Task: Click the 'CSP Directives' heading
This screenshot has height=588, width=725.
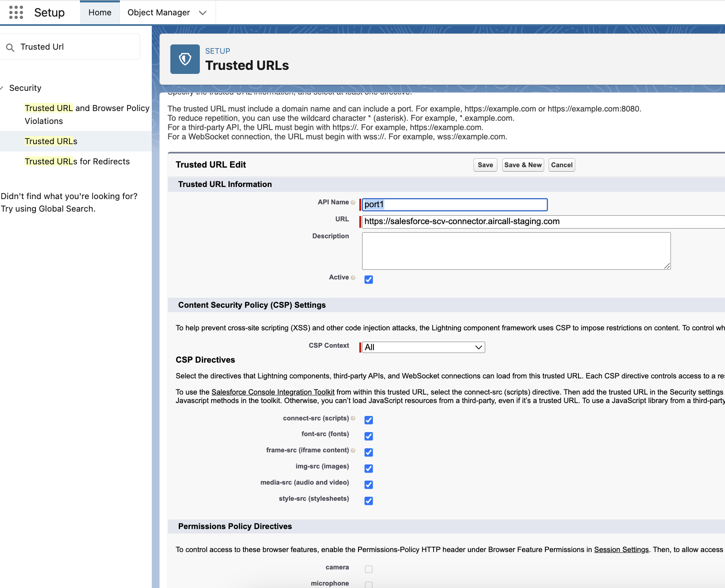Action: (x=205, y=360)
